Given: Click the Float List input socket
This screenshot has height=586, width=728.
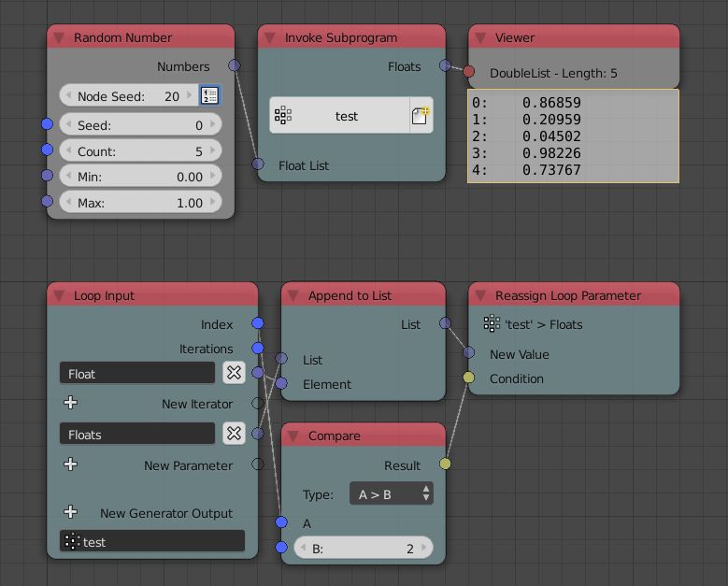Looking at the screenshot, I should pos(258,164).
